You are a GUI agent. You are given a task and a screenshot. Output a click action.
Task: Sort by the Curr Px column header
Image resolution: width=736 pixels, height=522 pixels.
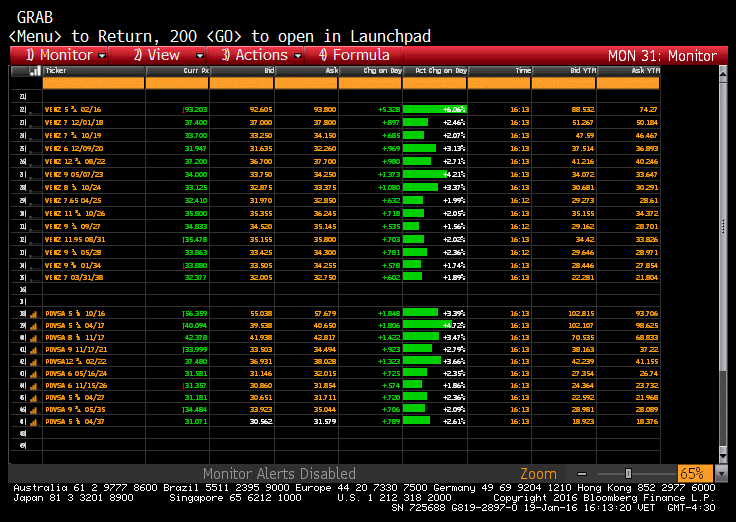click(177, 71)
